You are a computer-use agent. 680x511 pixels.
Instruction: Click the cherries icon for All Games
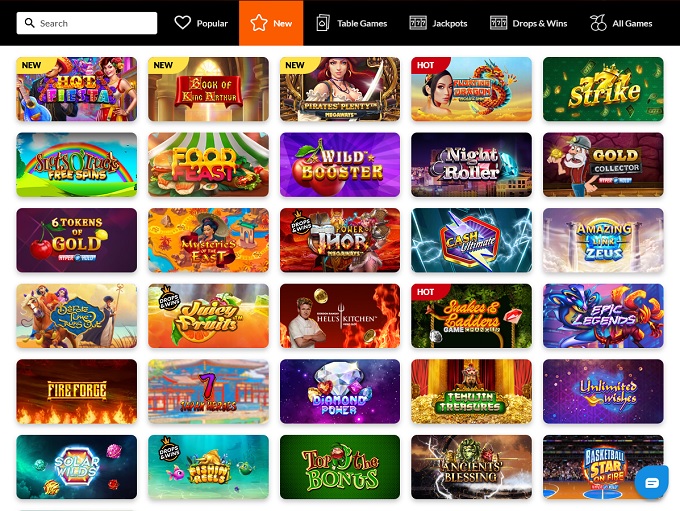598,23
